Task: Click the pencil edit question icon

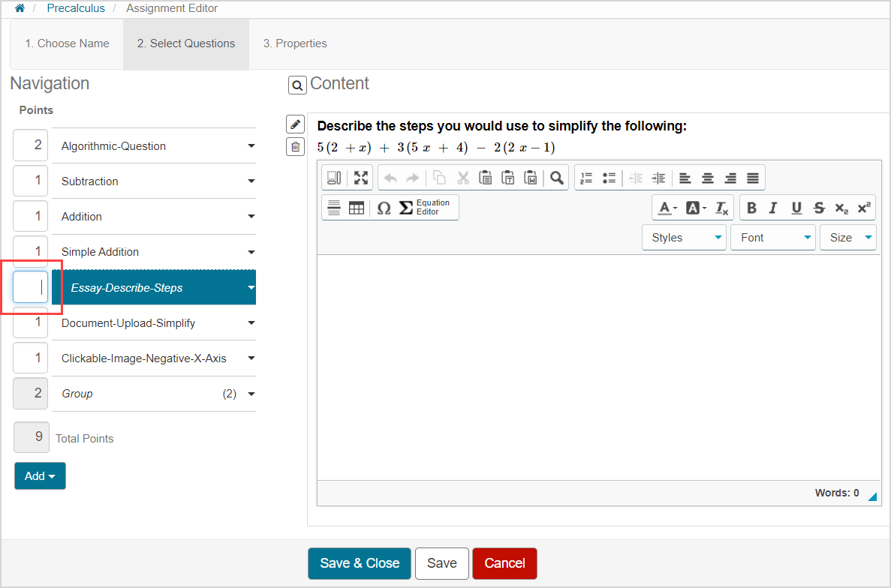Action: (x=296, y=124)
